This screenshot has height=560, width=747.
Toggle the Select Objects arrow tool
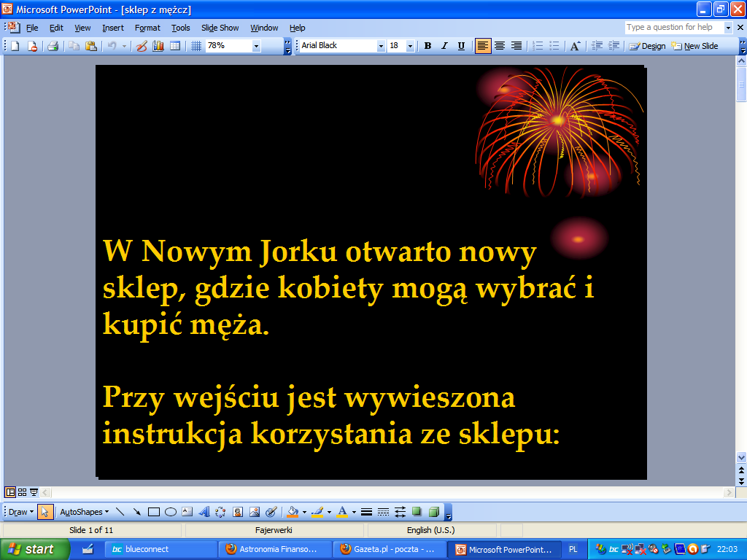click(x=44, y=512)
